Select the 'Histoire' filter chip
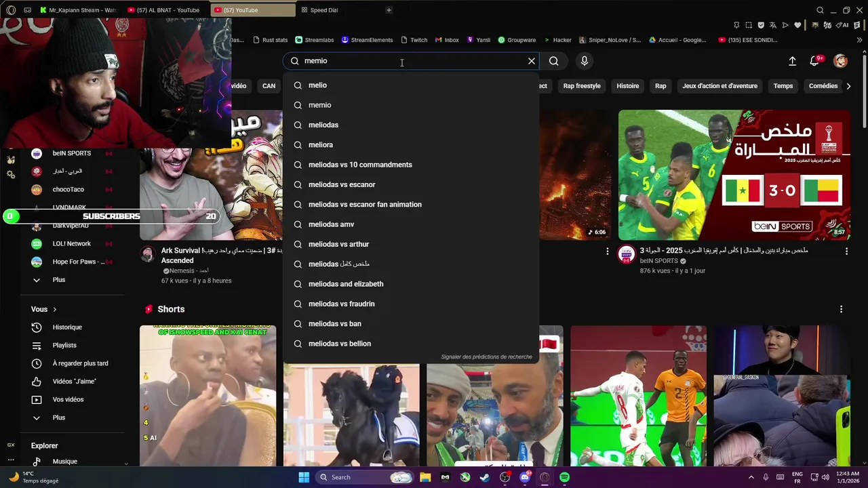Viewport: 868px width, 488px height. (x=628, y=86)
